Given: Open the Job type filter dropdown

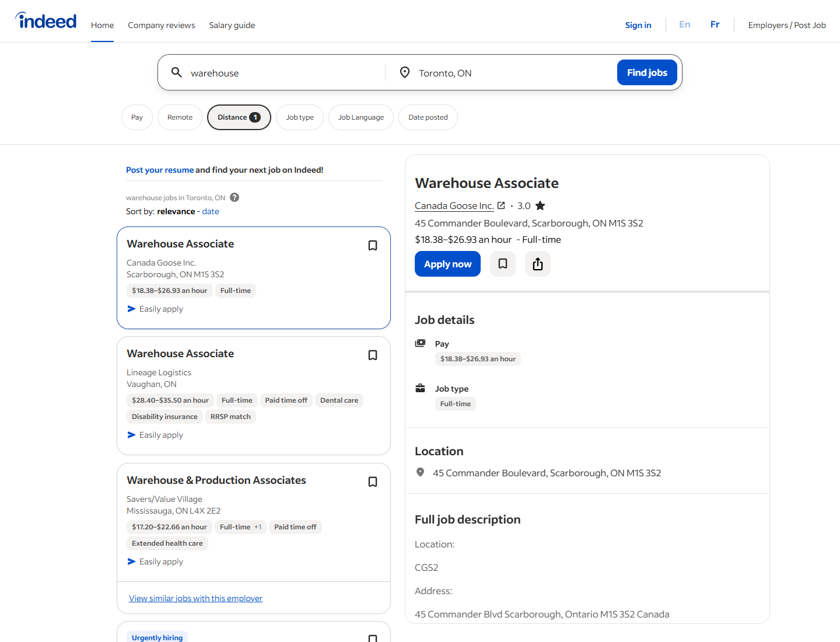Looking at the screenshot, I should [300, 117].
